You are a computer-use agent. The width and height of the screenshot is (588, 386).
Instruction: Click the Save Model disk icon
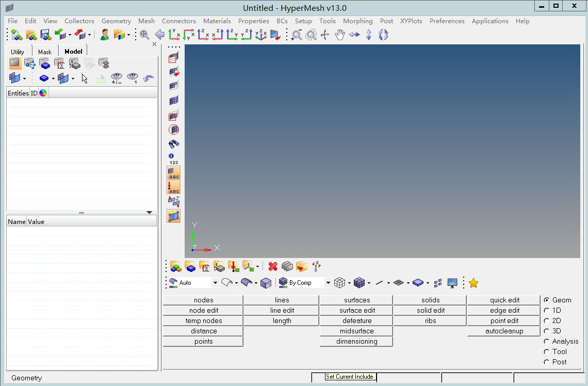[46, 35]
